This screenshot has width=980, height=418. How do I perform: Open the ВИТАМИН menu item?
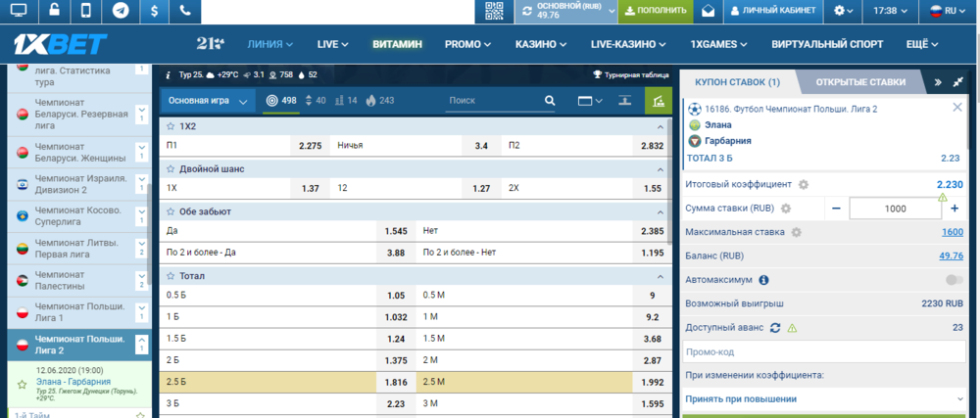(x=398, y=44)
